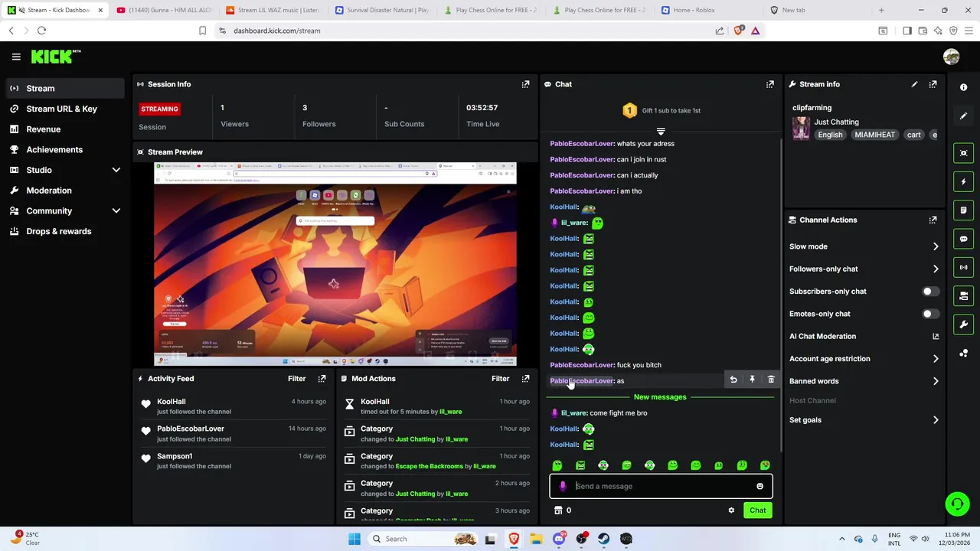980x551 pixels.
Task: Pop out the Session Info panel
Action: 525,84
